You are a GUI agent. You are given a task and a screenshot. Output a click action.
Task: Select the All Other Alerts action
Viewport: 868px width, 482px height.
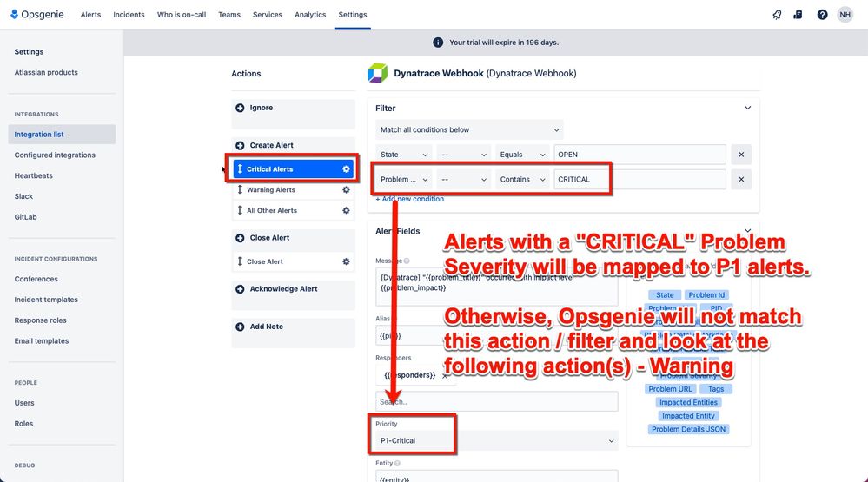[294, 210]
